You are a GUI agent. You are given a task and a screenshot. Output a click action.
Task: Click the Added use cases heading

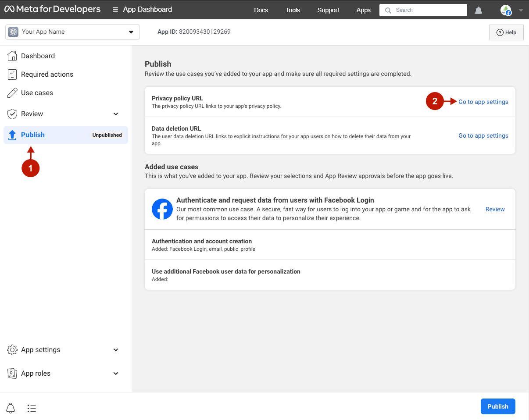pyautogui.click(x=172, y=167)
